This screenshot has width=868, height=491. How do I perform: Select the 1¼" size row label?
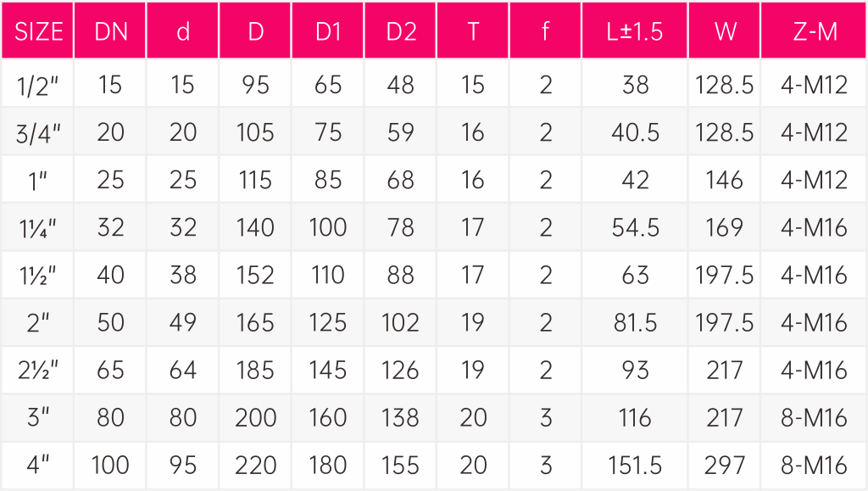point(37,227)
